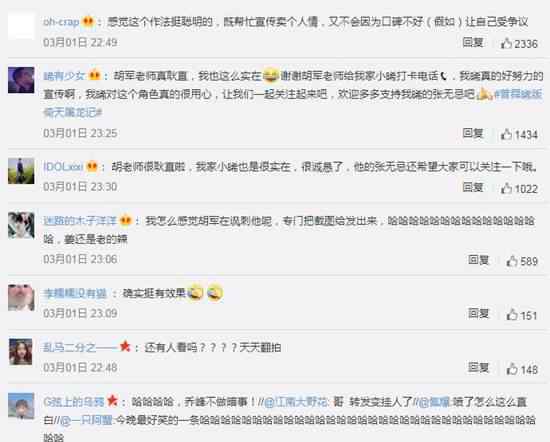Open the oh-crap user profile link
This screenshot has width=550, height=442.
61,22
